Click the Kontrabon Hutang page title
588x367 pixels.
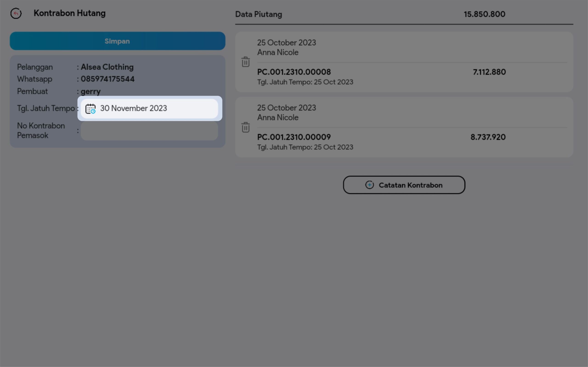point(70,13)
